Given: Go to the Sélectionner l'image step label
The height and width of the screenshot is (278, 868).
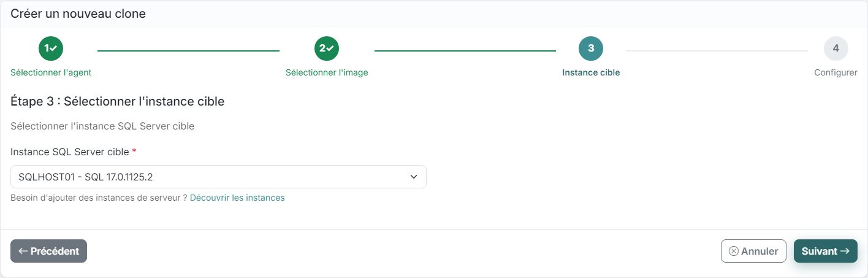Looking at the screenshot, I should pyautogui.click(x=327, y=72).
